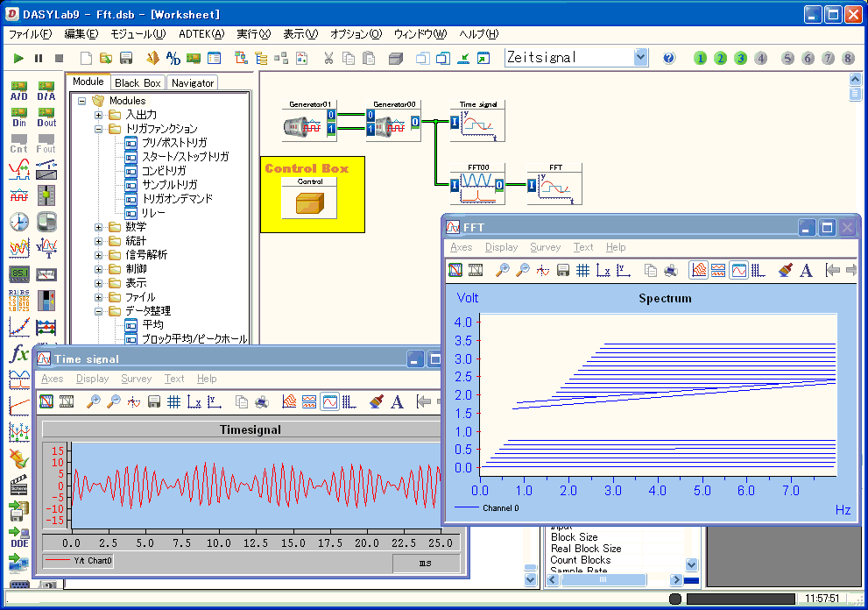The height and width of the screenshot is (610, 868).
Task: Click the A/D settings icon in the main toolbar
Action: (x=173, y=58)
